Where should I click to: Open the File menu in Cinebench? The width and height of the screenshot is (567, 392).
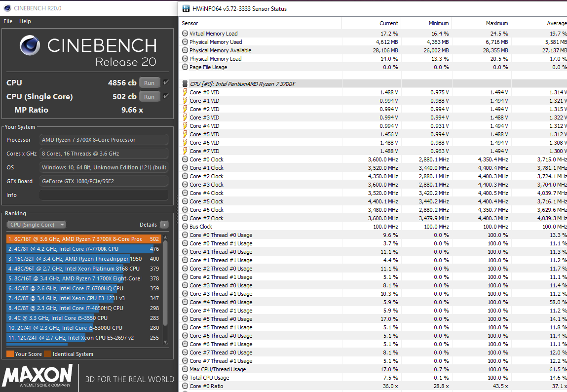point(8,21)
